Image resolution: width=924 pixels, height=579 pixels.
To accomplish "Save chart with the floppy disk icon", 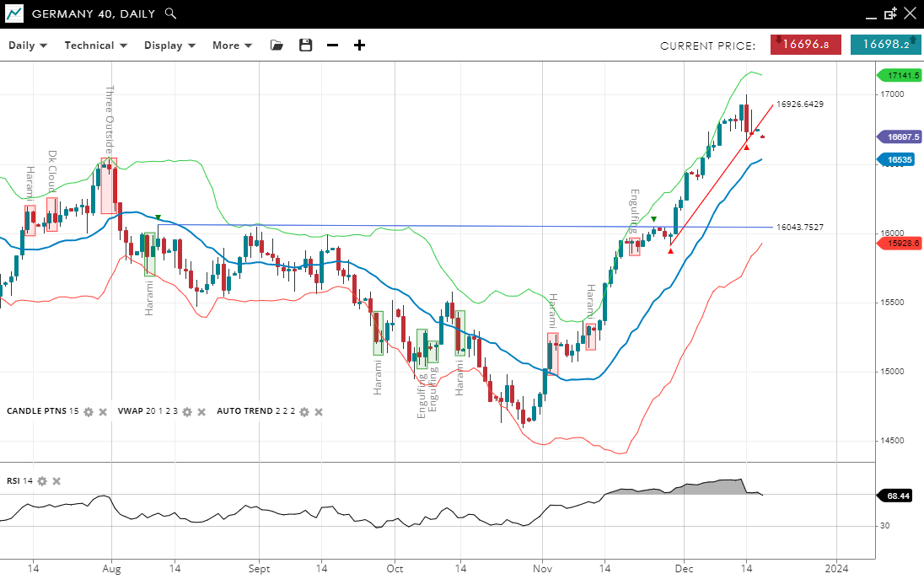I will point(305,46).
